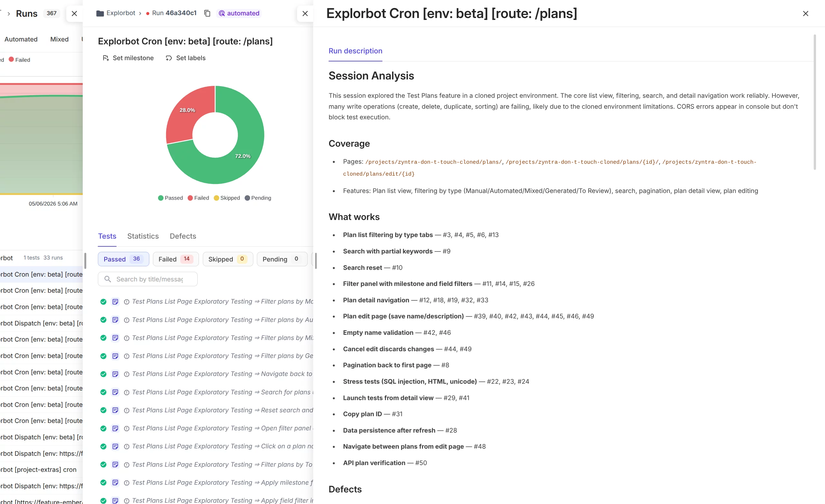This screenshot has height=504, width=825.
Task: Filter tests by Passed 36
Action: (x=124, y=259)
